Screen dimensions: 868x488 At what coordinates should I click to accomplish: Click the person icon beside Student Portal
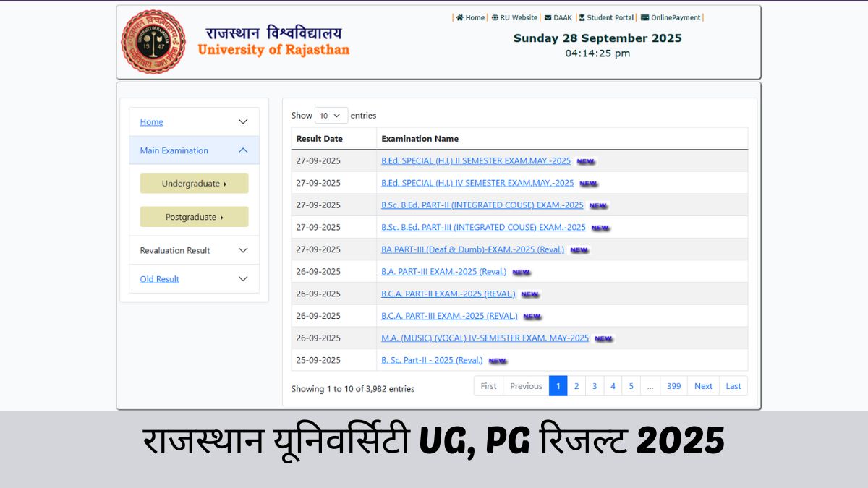click(x=582, y=17)
